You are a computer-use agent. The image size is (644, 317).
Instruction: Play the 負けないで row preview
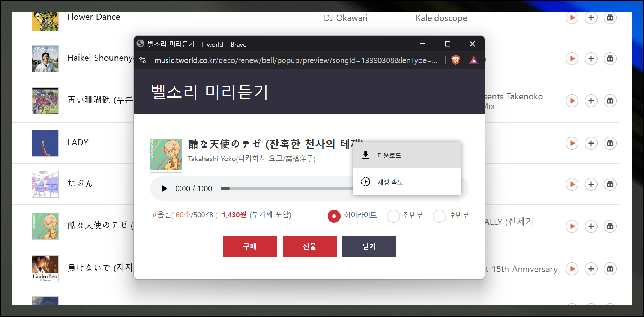point(572,269)
